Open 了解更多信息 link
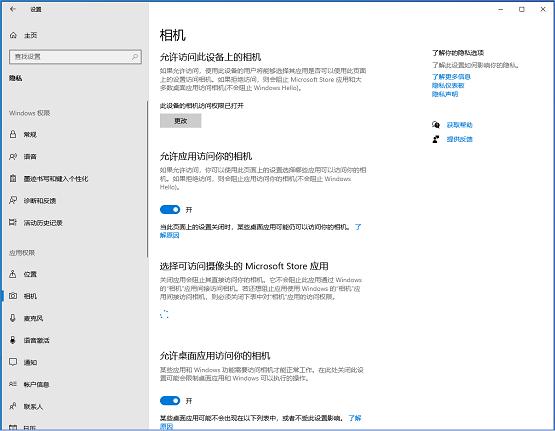The height and width of the screenshot is (431, 555). (451, 76)
